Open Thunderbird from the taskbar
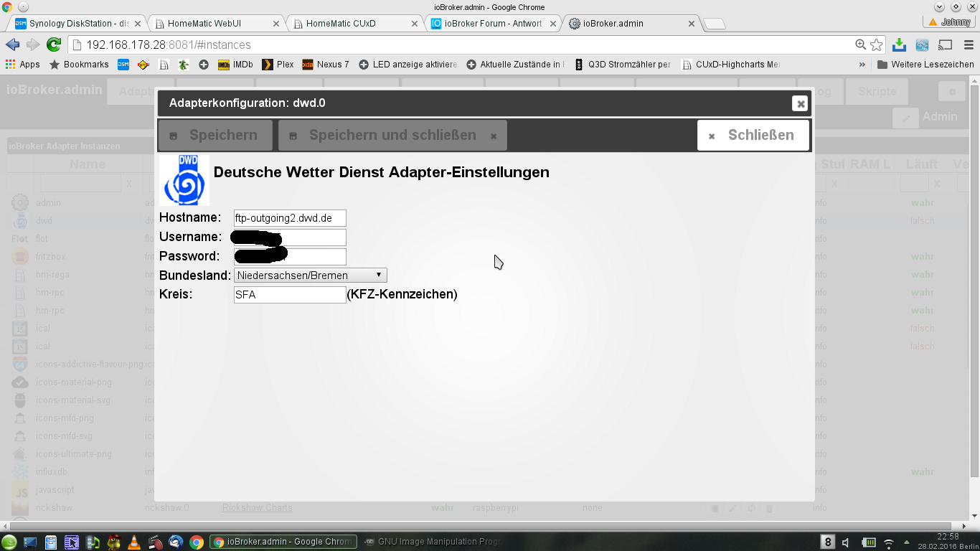The width and height of the screenshot is (980, 551). coord(176,542)
